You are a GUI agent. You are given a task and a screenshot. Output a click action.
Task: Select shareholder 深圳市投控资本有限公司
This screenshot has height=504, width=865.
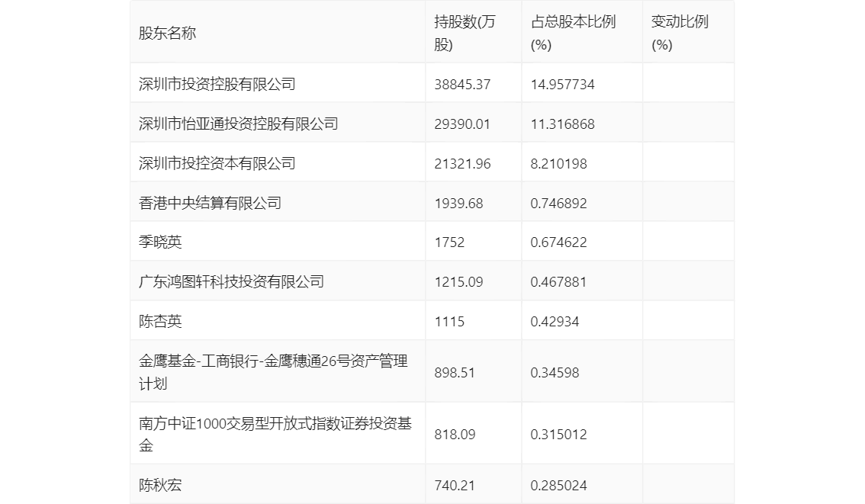click(217, 164)
